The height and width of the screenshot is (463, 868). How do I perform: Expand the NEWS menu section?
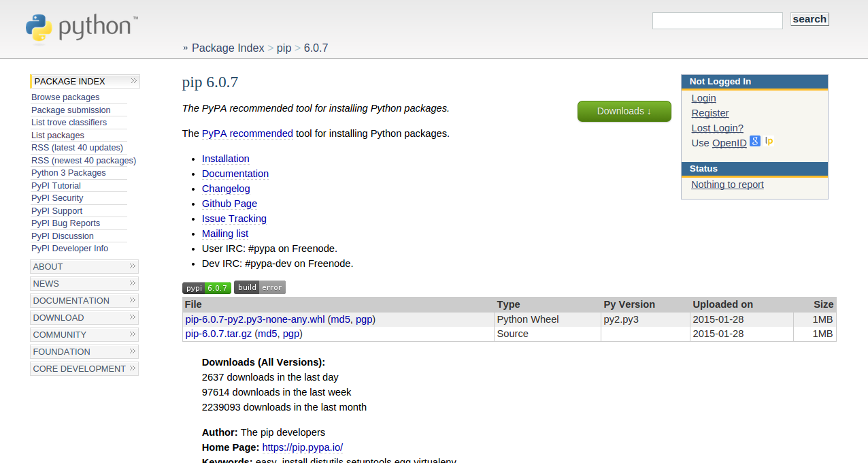tap(85, 283)
